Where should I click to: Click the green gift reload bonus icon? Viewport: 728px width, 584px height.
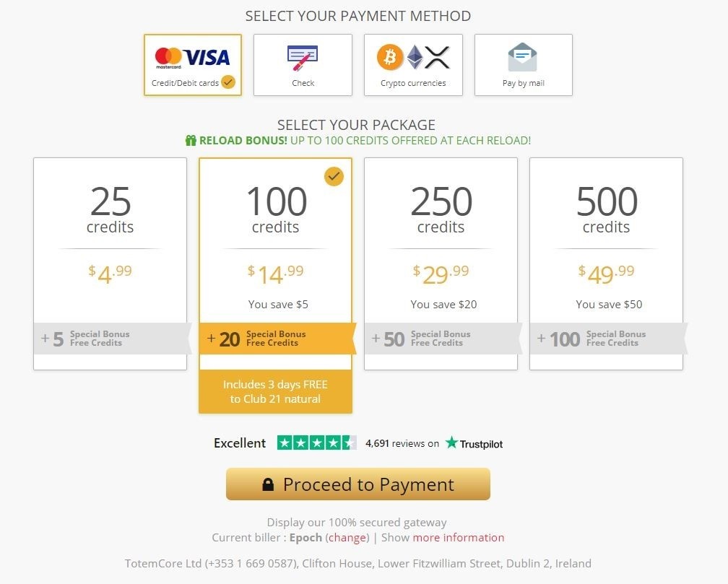click(191, 140)
